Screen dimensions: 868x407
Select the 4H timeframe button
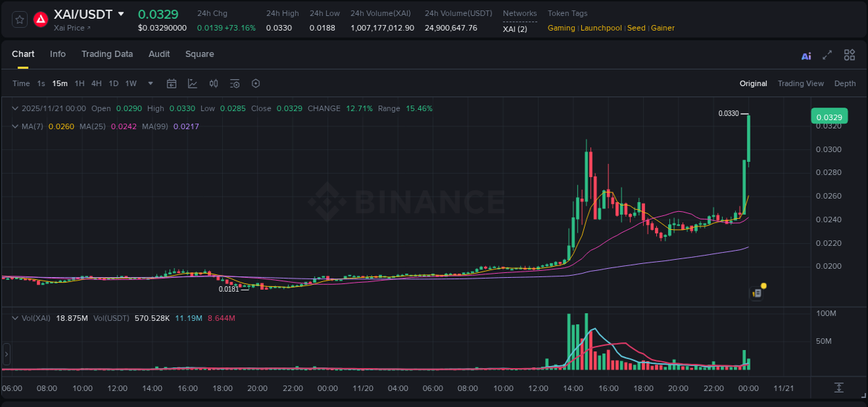(97, 83)
